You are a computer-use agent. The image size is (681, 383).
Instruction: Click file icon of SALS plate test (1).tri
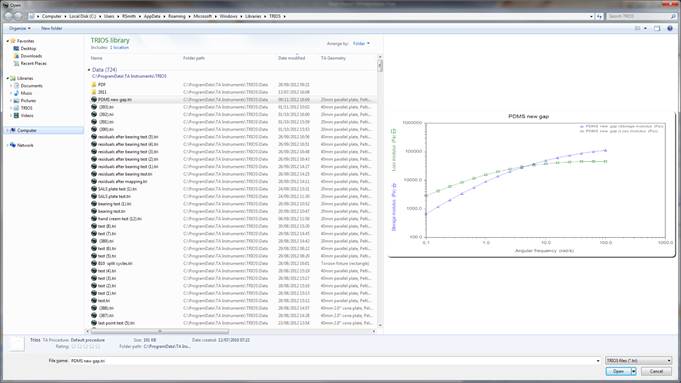[94, 189]
